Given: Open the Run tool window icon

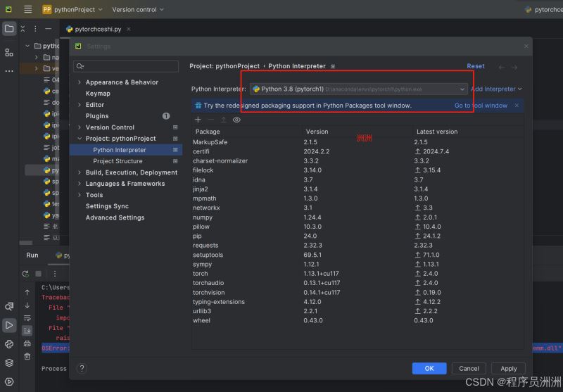Looking at the screenshot, I should point(9,325).
